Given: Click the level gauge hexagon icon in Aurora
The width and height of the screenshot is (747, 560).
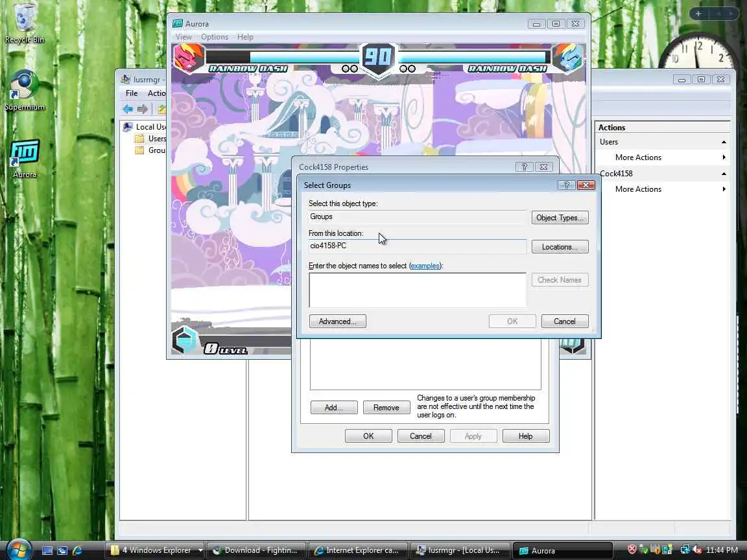Looking at the screenshot, I should click(x=184, y=340).
